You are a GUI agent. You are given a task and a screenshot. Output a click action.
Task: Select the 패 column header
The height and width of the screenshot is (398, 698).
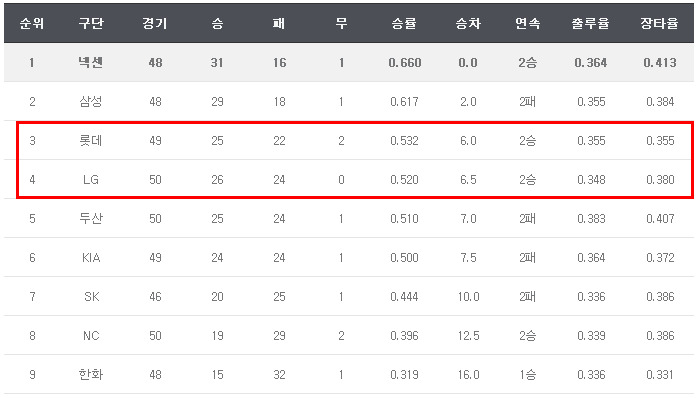click(279, 23)
